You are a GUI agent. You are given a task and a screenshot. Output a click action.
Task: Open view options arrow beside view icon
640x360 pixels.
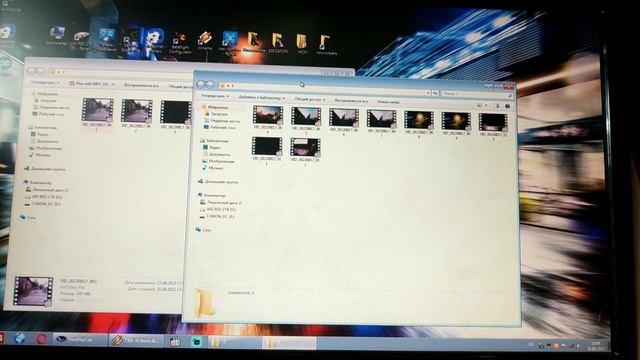coord(486,106)
